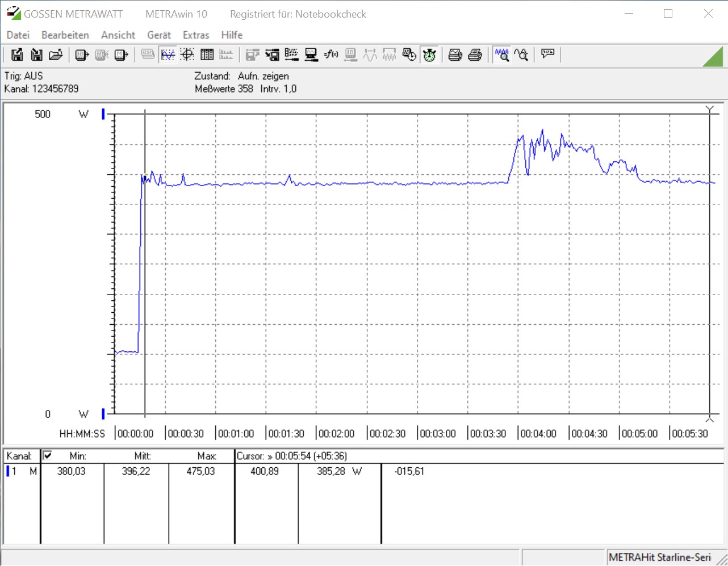Image resolution: width=728 pixels, height=566 pixels.
Task: Click the difference value -015,61
Action: 409,471
